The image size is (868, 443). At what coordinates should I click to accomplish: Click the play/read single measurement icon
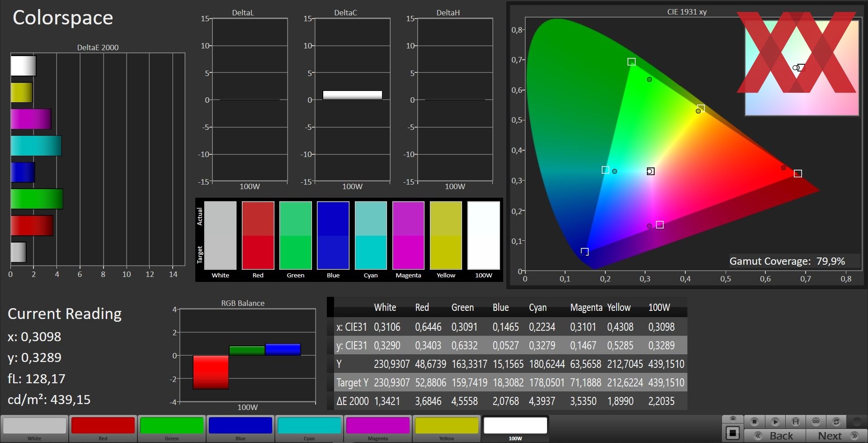(x=775, y=422)
